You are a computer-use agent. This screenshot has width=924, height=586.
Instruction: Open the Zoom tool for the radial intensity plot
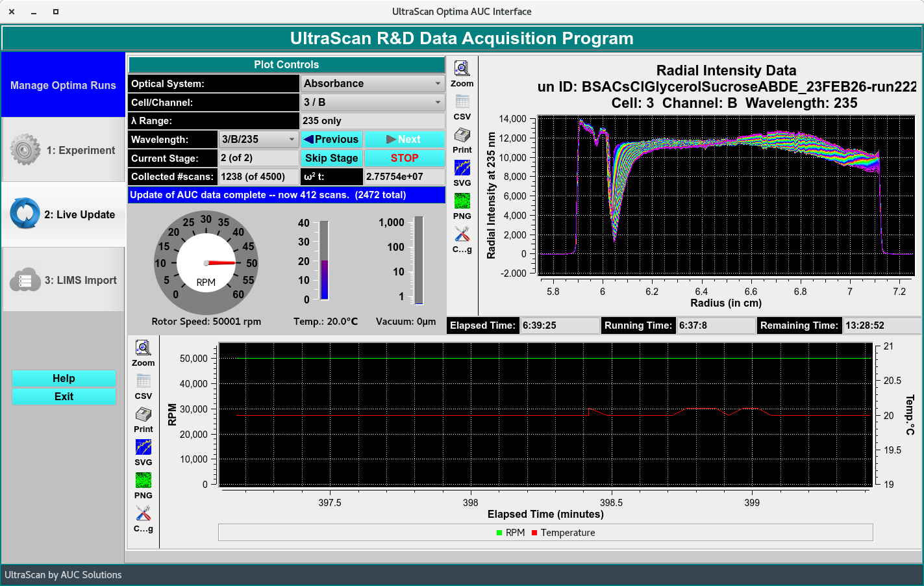(x=462, y=68)
